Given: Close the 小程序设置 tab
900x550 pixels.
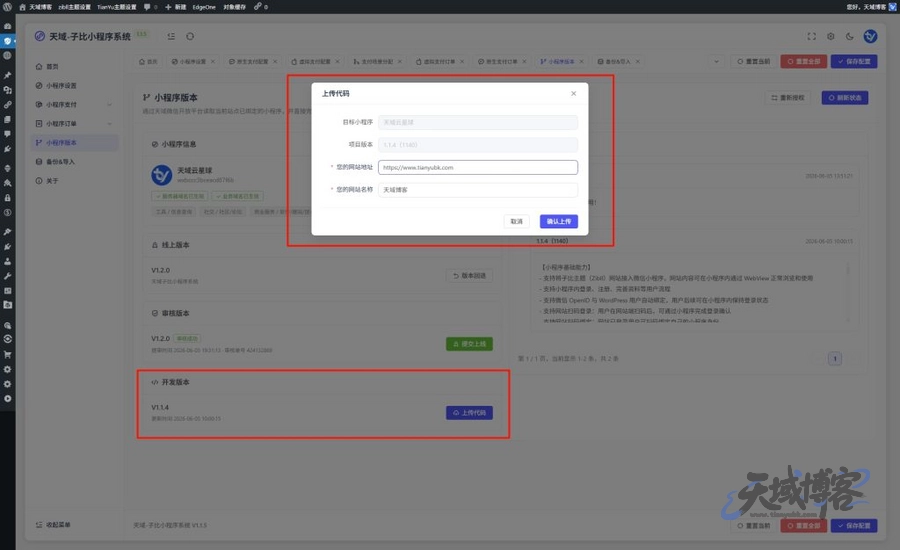Looking at the screenshot, I should (x=213, y=61).
